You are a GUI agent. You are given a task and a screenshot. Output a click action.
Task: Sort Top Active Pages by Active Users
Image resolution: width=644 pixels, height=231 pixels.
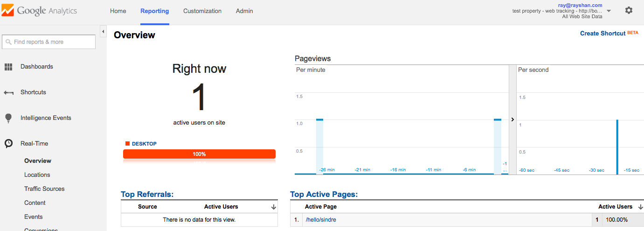640,207
